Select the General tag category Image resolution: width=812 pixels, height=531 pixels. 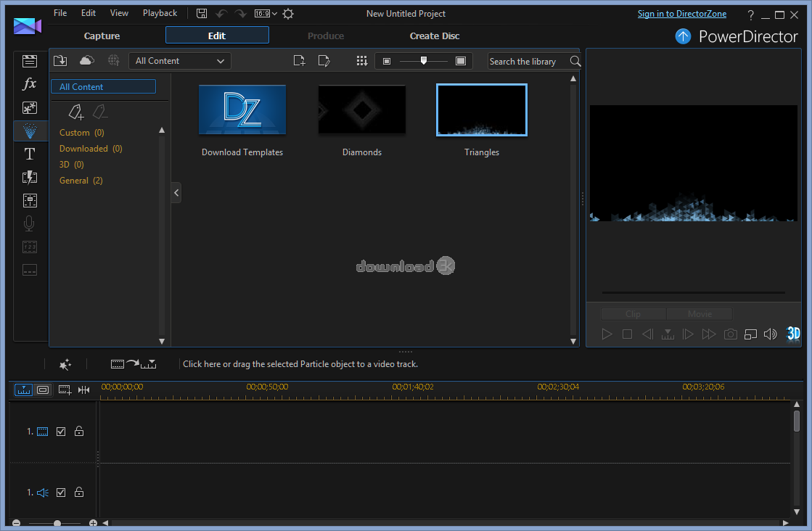[81, 181]
